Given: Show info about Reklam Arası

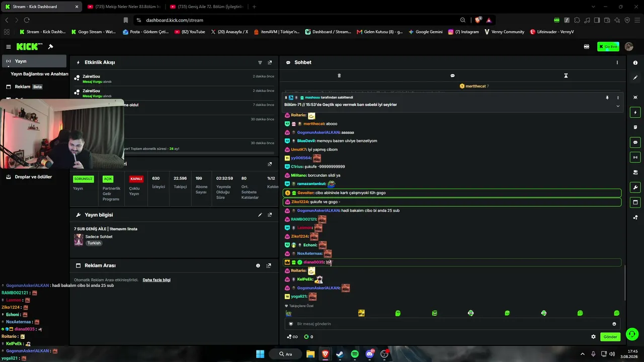Looking at the screenshot, I should [258, 265].
